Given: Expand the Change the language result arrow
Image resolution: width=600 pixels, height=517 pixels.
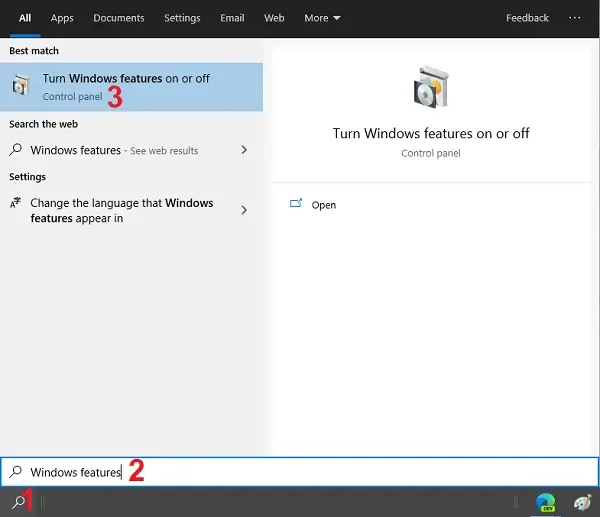Looking at the screenshot, I should [x=245, y=210].
